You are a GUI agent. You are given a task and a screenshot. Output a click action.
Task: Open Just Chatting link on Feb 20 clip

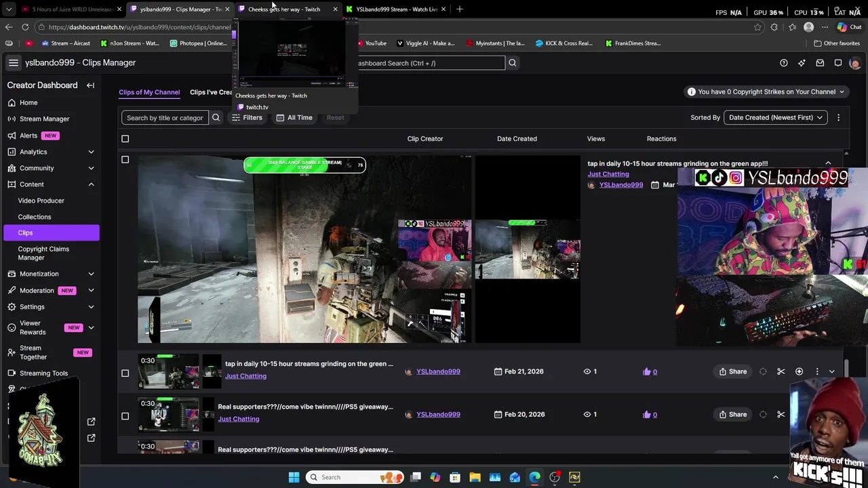pos(239,419)
